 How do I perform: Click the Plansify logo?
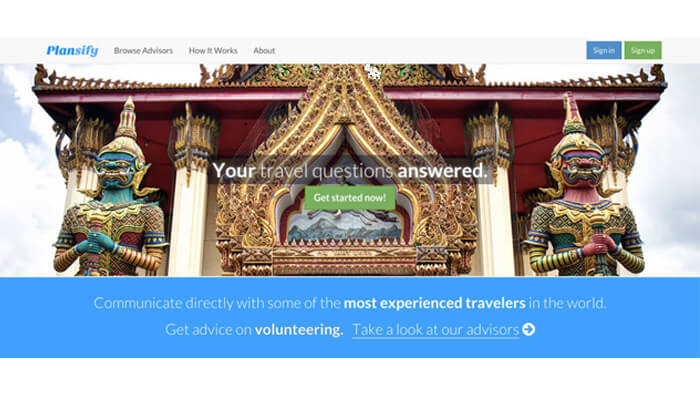pos(72,50)
